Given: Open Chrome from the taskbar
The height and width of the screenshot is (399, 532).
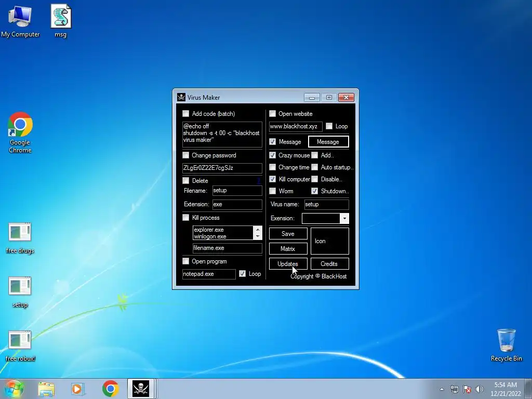Looking at the screenshot, I should 110,389.
